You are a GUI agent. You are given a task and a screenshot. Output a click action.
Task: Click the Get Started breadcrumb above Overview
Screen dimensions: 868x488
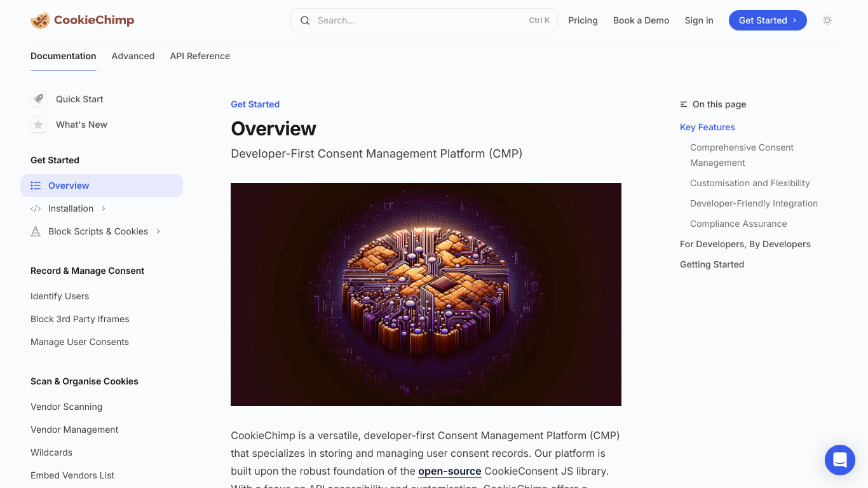tap(255, 104)
